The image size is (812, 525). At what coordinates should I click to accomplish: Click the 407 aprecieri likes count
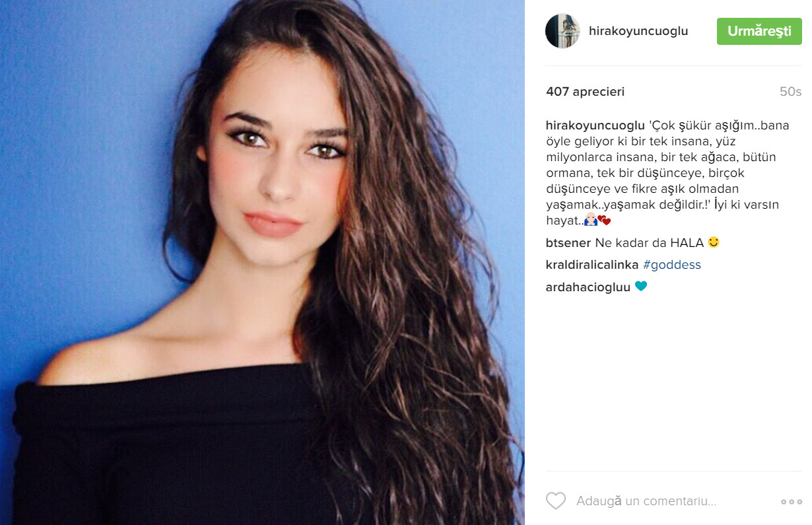pos(585,92)
